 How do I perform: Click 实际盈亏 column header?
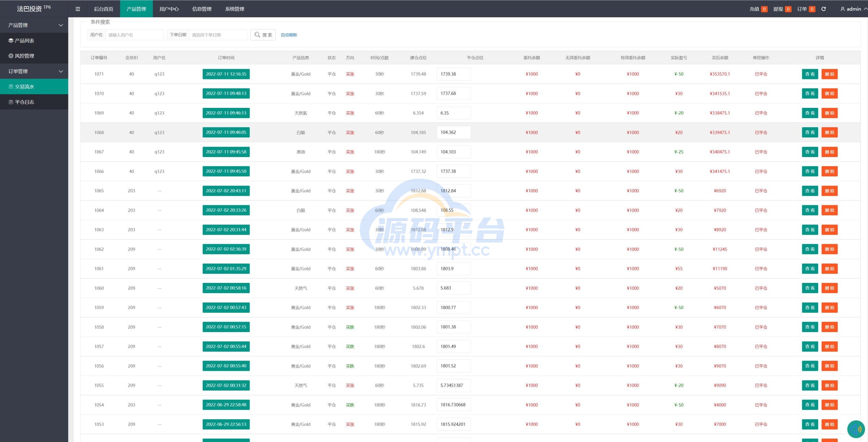[x=679, y=58]
